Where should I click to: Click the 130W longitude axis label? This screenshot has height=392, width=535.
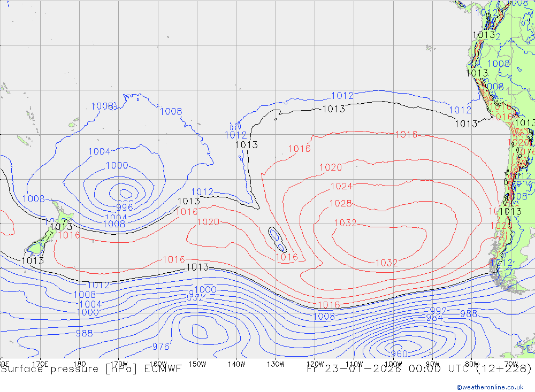click(x=276, y=364)
